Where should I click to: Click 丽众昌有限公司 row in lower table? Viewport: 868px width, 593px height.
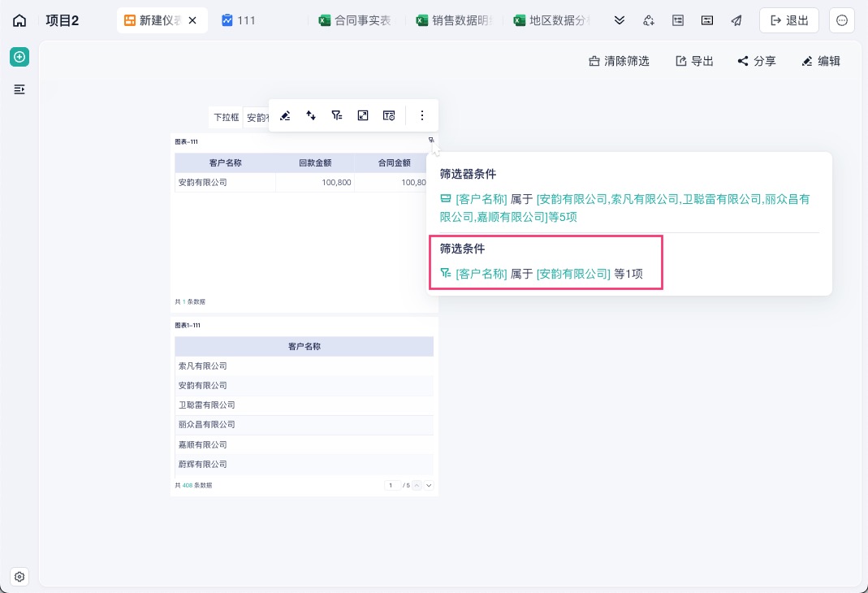[x=304, y=425]
